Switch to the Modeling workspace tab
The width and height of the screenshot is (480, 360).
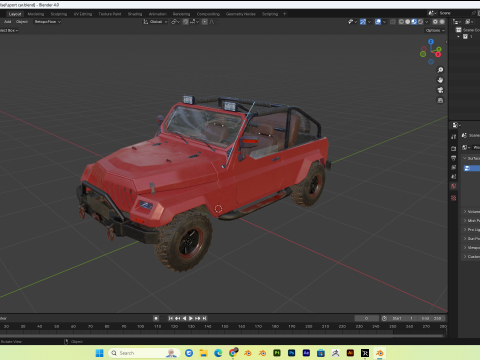pyautogui.click(x=36, y=14)
